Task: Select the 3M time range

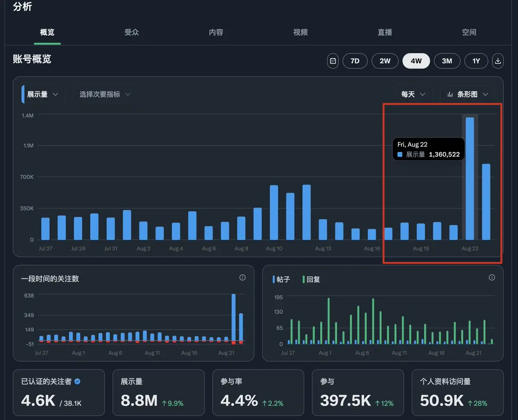Action: 447,61
